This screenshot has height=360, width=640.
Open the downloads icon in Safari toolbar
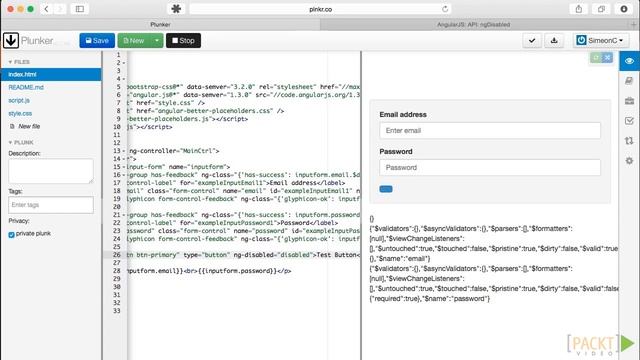pos(624,9)
